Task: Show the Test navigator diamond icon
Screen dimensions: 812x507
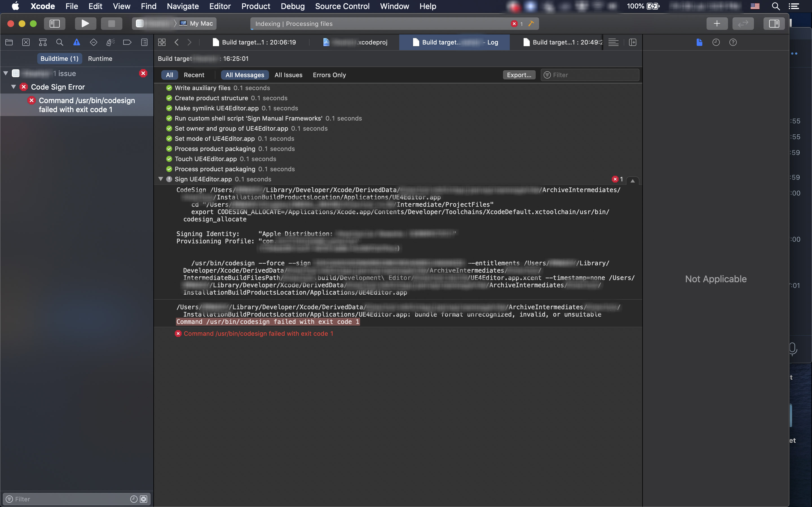Action: 94,42
